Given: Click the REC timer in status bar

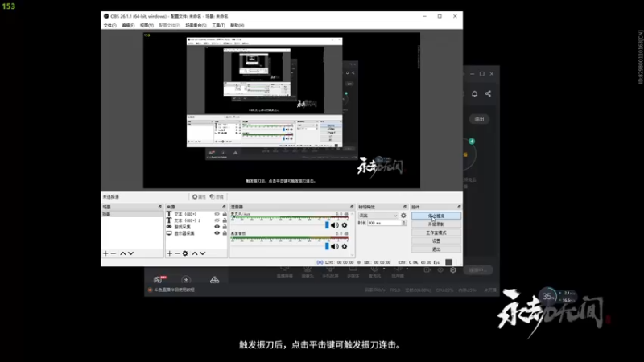Looking at the screenshot, I should point(378,262).
